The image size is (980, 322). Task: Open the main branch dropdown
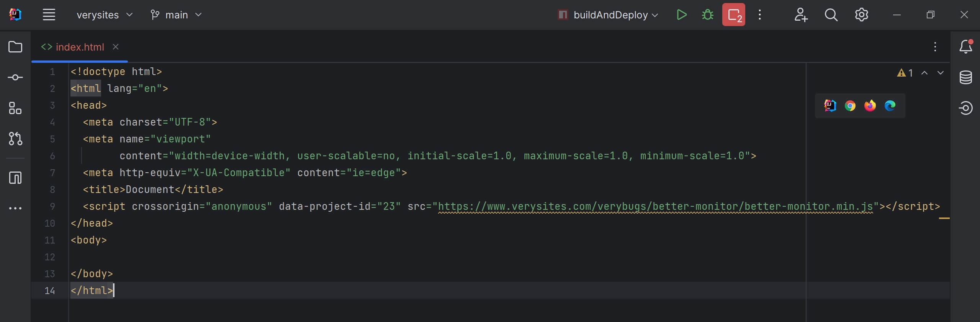click(x=176, y=15)
